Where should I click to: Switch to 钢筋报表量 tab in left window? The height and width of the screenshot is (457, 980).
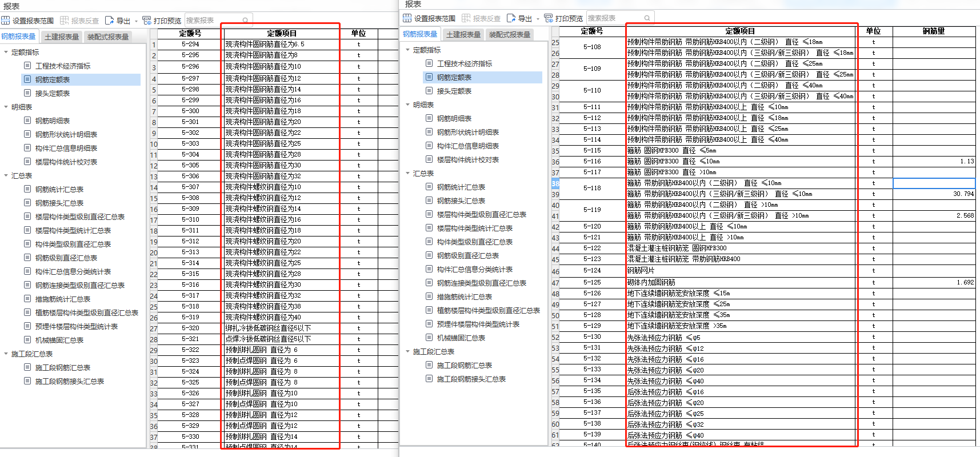point(19,37)
